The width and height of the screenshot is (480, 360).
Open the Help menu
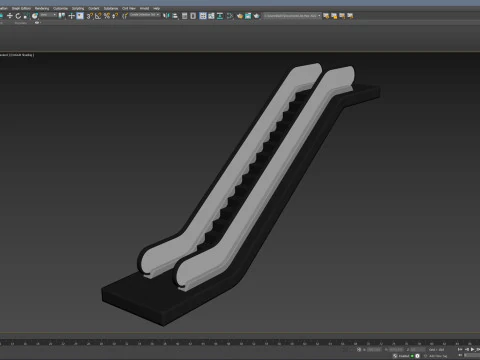[157, 8]
